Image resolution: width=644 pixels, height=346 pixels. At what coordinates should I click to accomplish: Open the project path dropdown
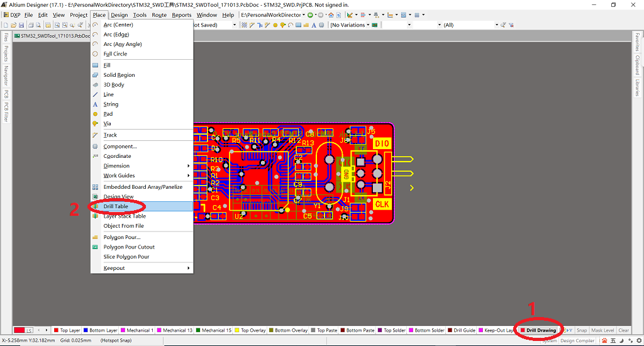[x=304, y=15]
